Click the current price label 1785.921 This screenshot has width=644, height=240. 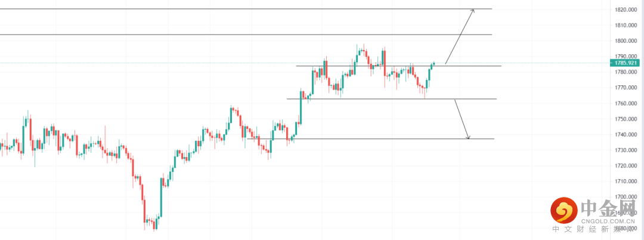click(x=625, y=63)
